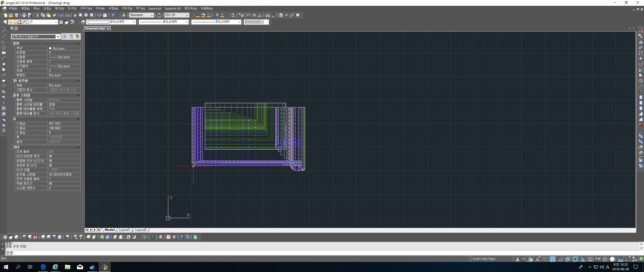
Task: Click the Paste clipboard icon
Action: [x=48, y=15]
